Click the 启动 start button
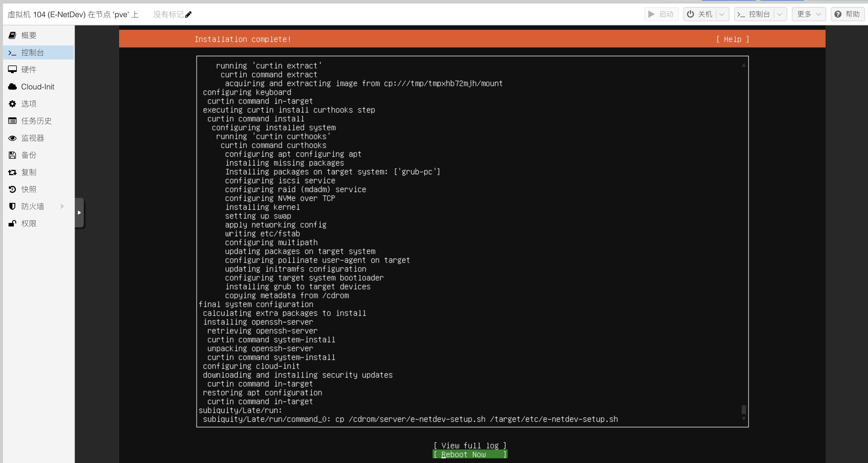 (661, 14)
